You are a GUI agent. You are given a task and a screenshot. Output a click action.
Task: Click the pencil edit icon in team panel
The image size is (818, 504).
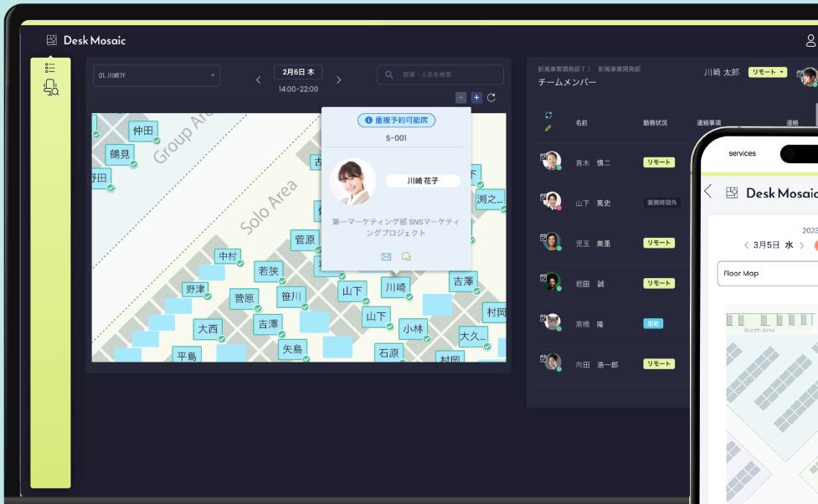(548, 128)
